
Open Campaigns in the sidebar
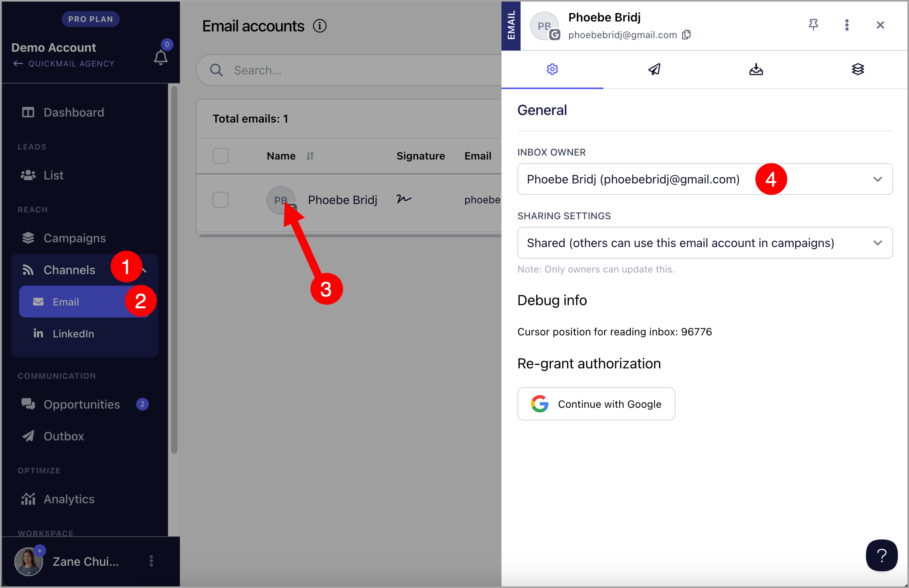pyautogui.click(x=75, y=238)
